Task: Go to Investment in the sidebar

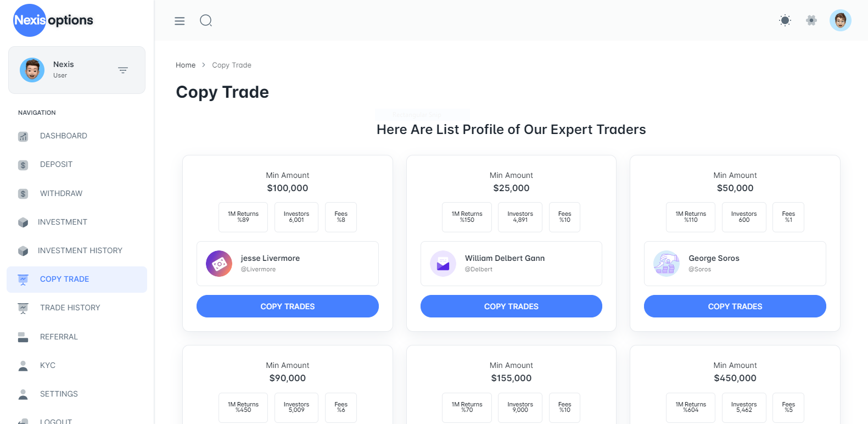Action: 62,222
